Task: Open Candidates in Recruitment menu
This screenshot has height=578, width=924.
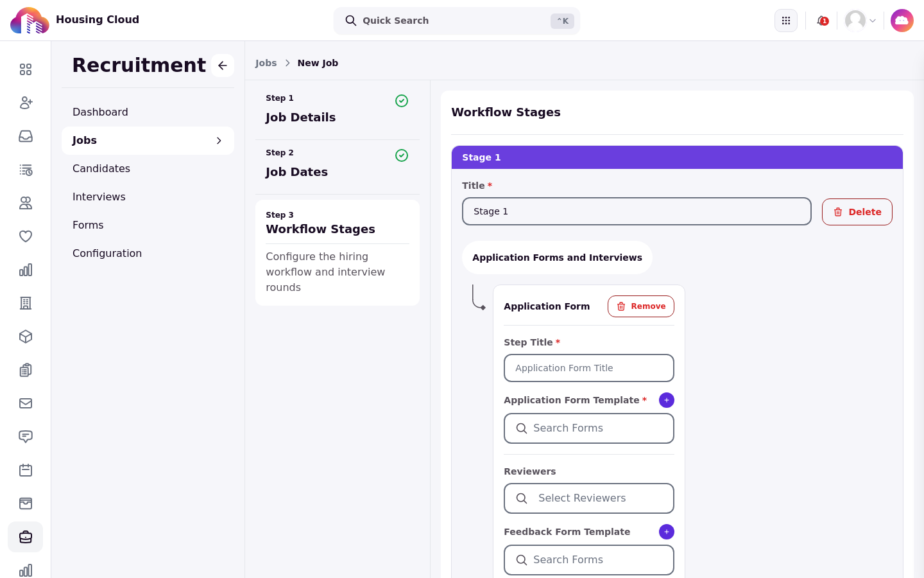Action: coord(148,169)
